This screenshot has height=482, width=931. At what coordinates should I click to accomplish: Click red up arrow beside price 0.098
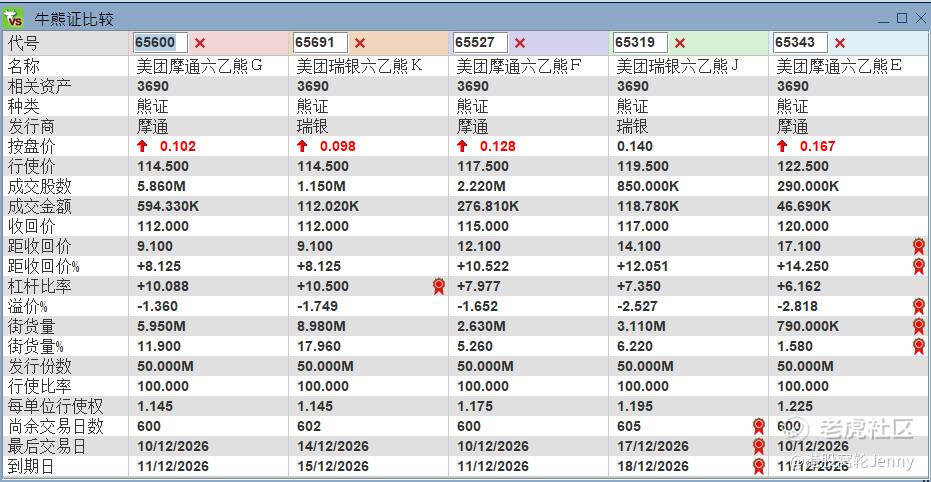[302, 146]
